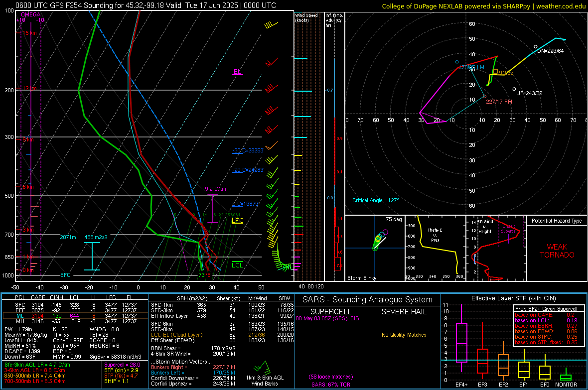
Task: Click the yellow LFC marker on skew-T
Action: [237, 221]
